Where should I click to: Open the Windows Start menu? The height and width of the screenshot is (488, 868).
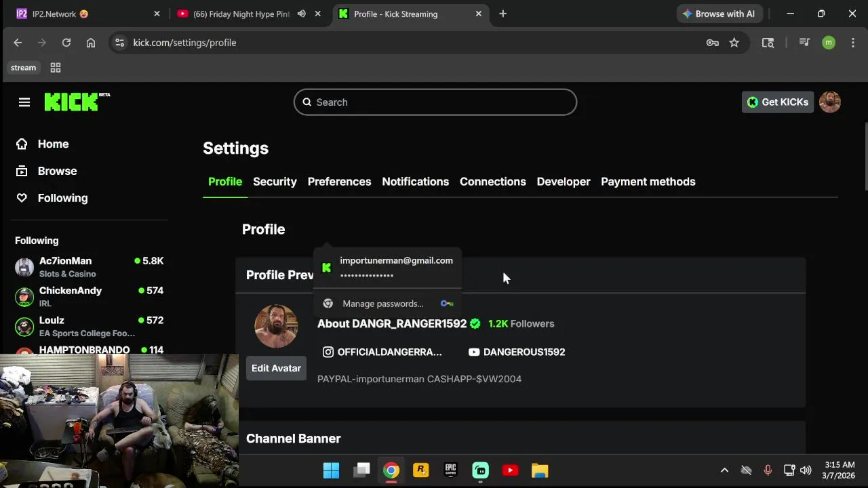point(331,470)
